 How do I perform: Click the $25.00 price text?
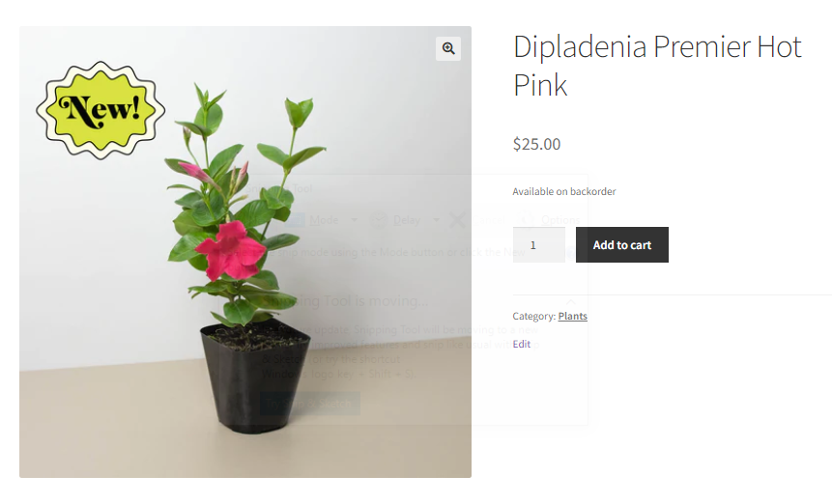[x=536, y=144]
